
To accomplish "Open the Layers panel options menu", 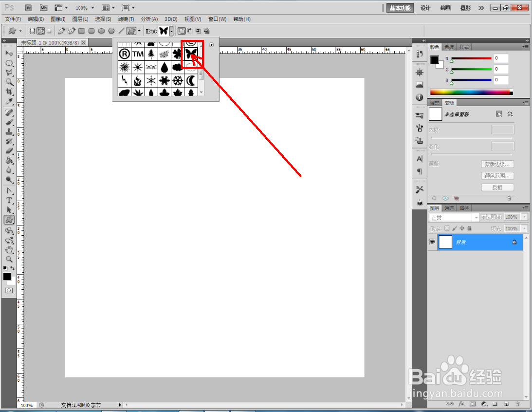I will click(525, 207).
